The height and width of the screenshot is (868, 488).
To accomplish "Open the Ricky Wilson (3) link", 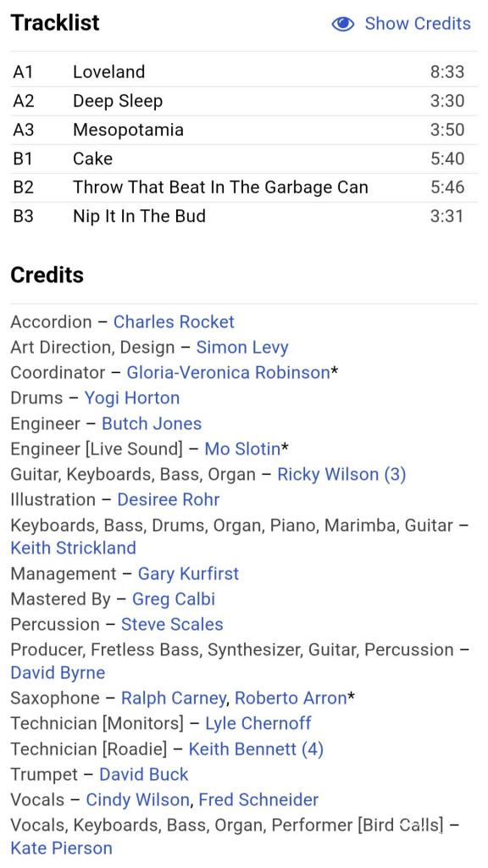I will (x=341, y=475).
